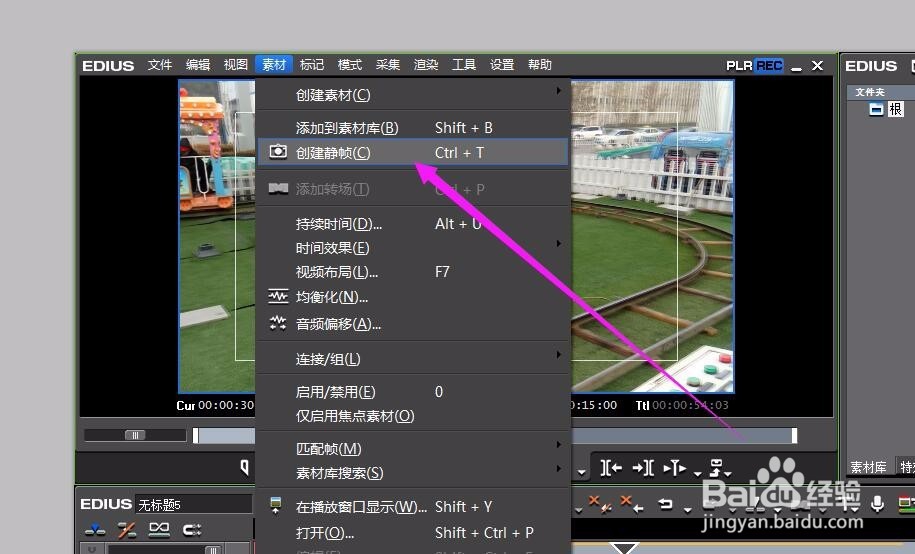The height and width of the screenshot is (554, 915).
Task: Click the monitor icon beside 在播放窗口显示
Action: pos(276,505)
